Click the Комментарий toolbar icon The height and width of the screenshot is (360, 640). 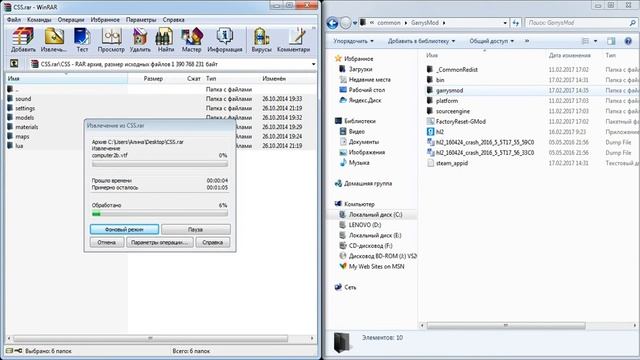pyautogui.click(x=293, y=40)
